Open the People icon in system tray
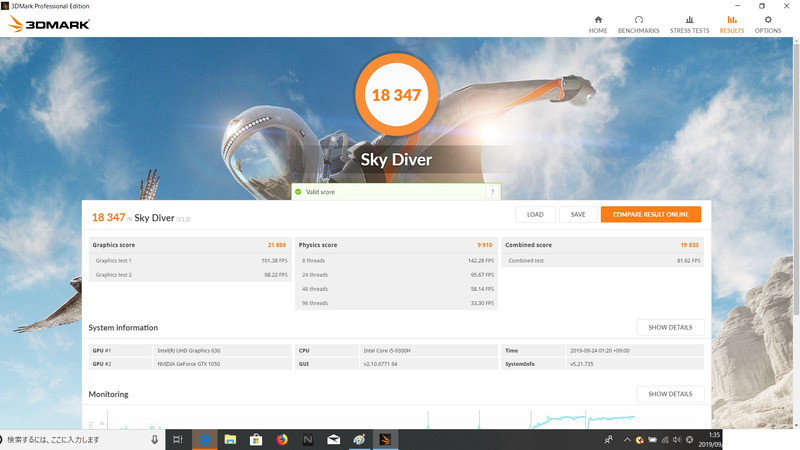 [609, 439]
